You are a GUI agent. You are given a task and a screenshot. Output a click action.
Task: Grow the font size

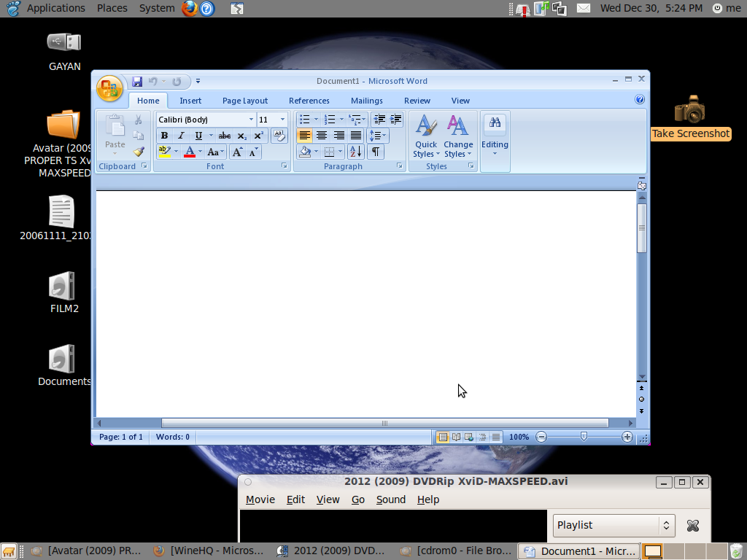237,152
